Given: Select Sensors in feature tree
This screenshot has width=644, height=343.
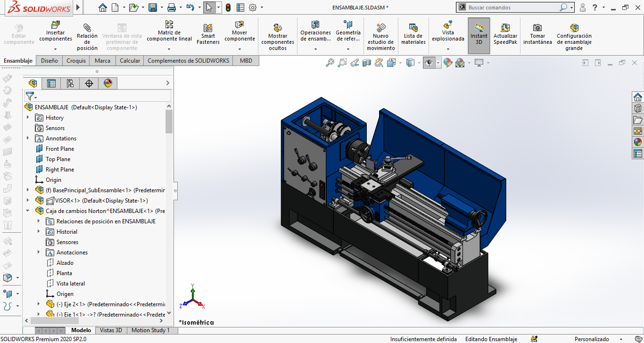Looking at the screenshot, I should [x=55, y=128].
